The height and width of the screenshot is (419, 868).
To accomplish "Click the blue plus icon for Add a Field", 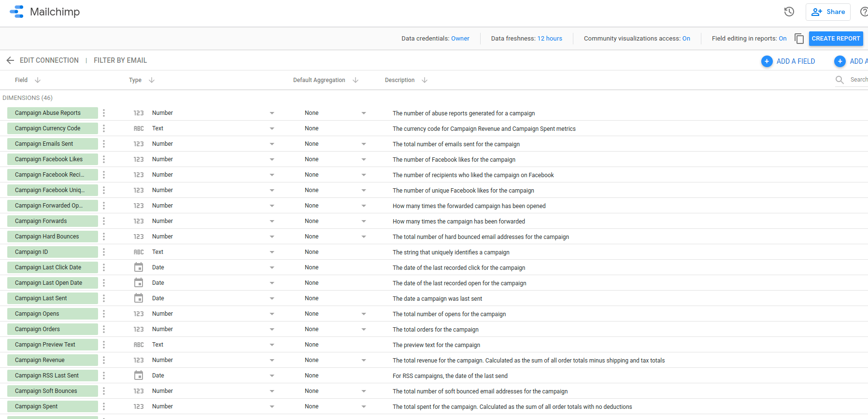I will (x=767, y=61).
